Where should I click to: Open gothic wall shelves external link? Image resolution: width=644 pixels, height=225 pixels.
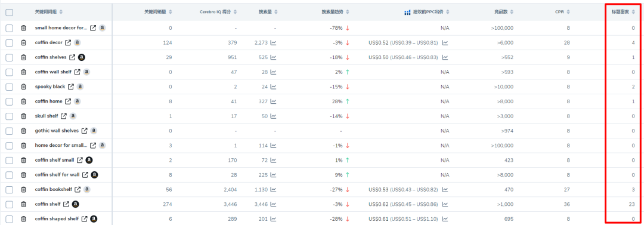pos(84,131)
